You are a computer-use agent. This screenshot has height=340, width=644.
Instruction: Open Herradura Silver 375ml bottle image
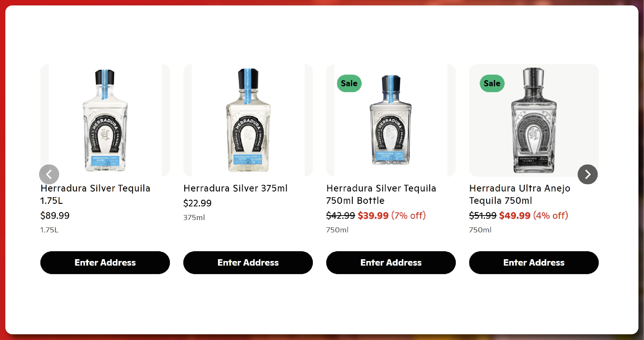coord(248,120)
